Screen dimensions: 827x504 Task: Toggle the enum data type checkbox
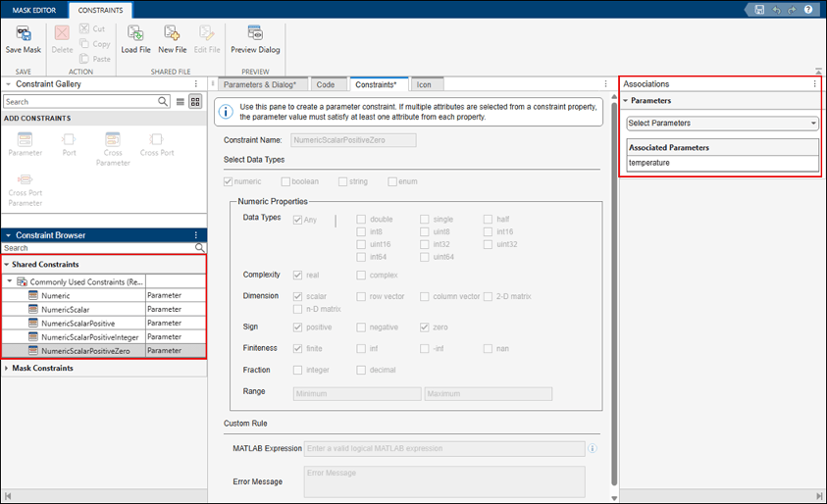[391, 181]
